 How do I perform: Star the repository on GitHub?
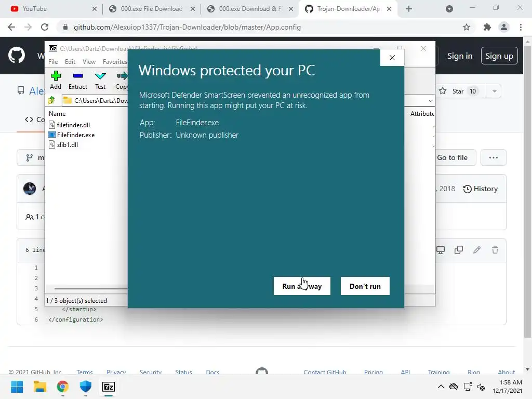pos(461,91)
